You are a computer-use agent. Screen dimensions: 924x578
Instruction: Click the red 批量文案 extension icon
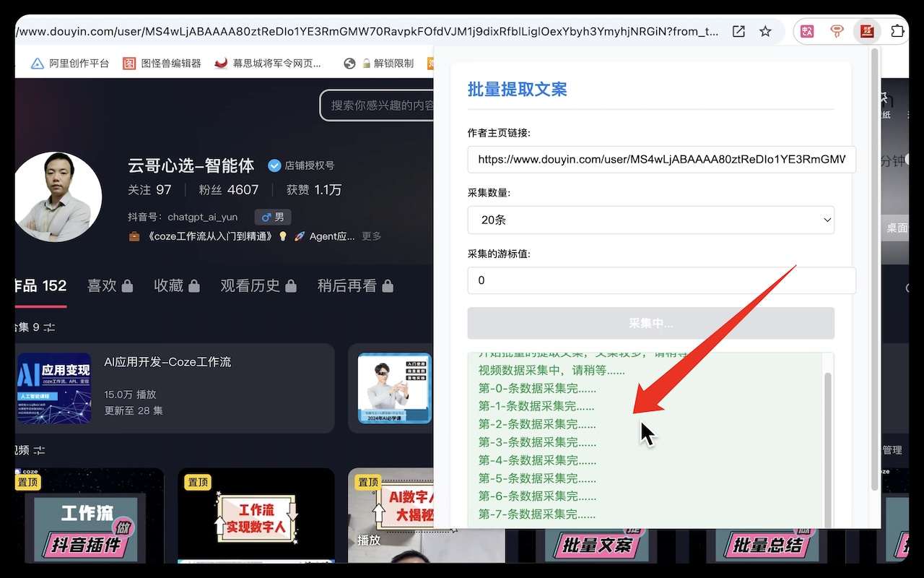[866, 31]
